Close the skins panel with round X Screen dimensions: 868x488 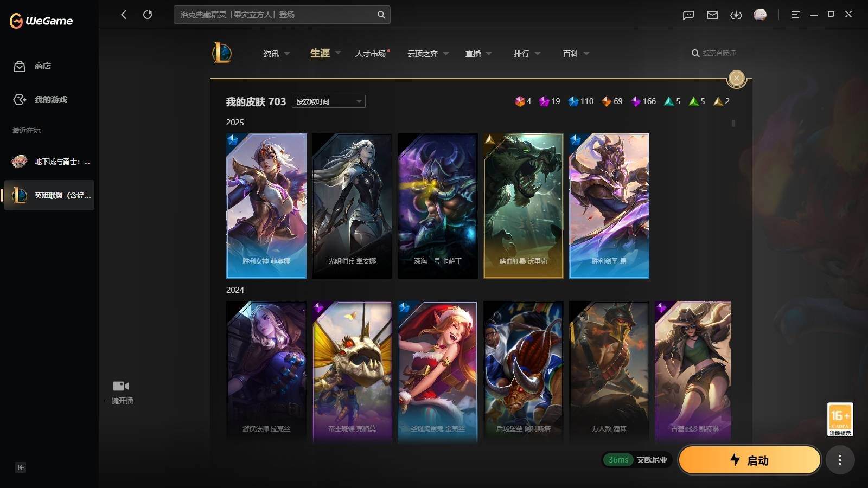(736, 79)
